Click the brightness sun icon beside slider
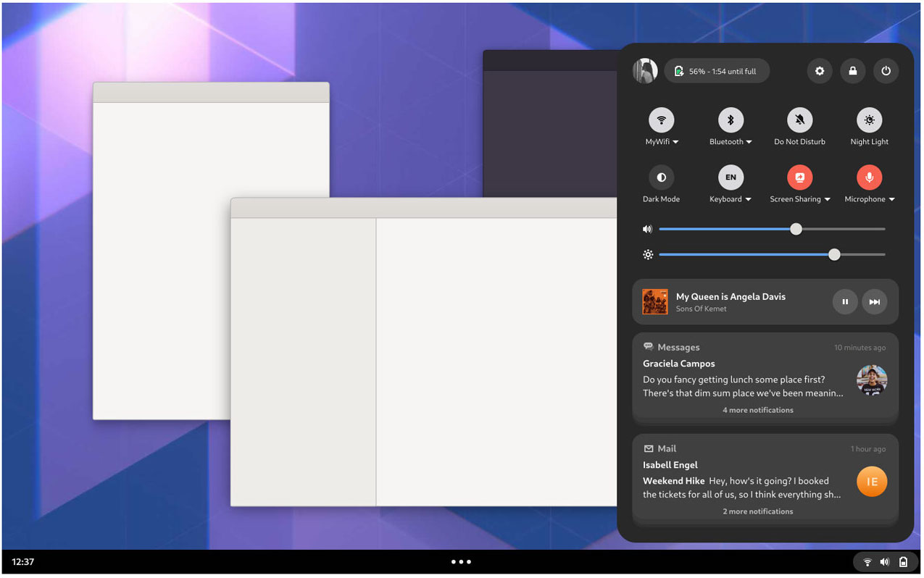This screenshot has height=578, width=924. tap(648, 255)
